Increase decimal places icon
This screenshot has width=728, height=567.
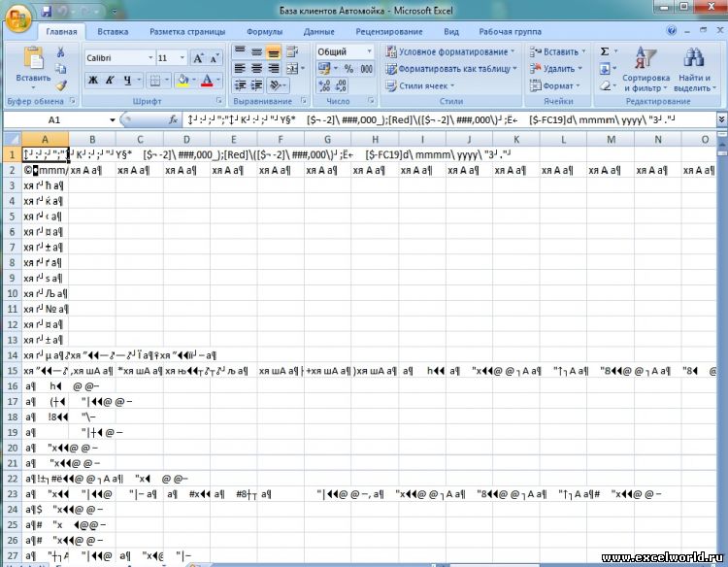tap(324, 85)
